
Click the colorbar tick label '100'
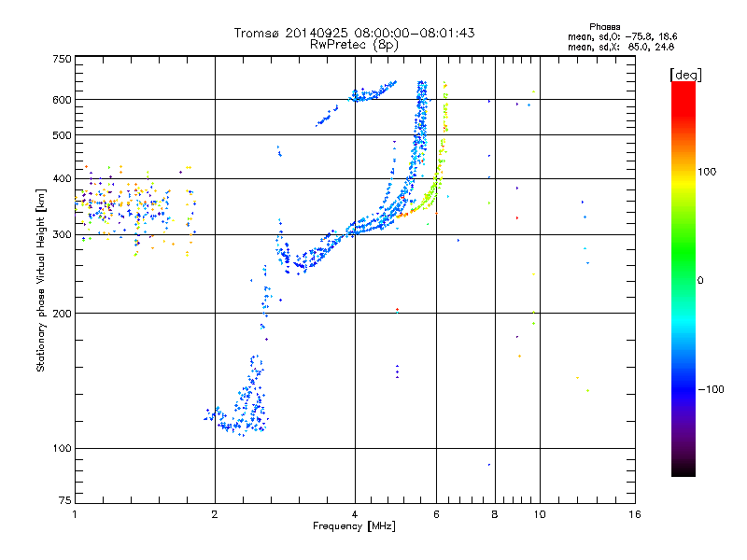(707, 172)
